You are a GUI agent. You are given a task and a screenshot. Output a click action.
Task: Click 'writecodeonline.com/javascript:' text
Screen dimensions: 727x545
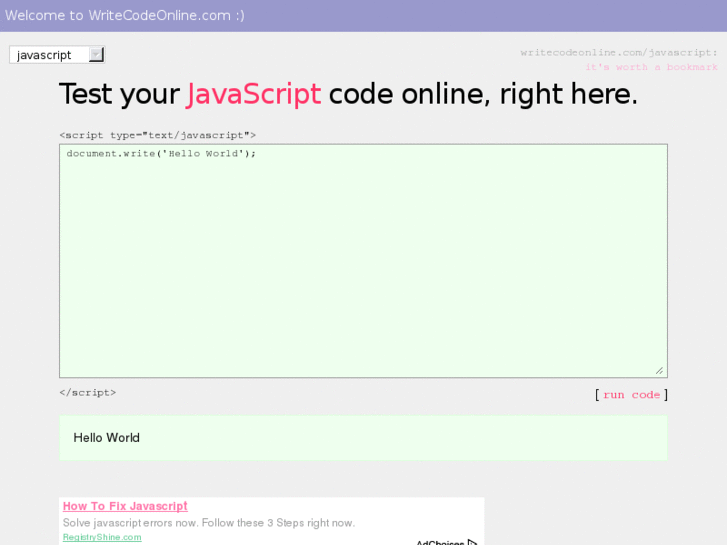click(x=619, y=52)
